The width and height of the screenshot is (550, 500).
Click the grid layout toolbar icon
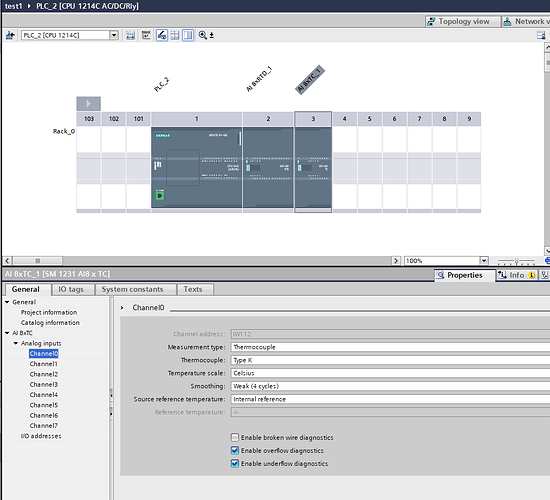(175, 35)
